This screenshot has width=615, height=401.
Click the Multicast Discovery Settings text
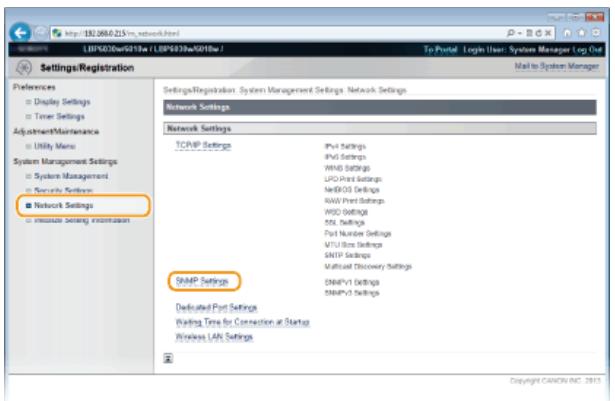coord(368,266)
